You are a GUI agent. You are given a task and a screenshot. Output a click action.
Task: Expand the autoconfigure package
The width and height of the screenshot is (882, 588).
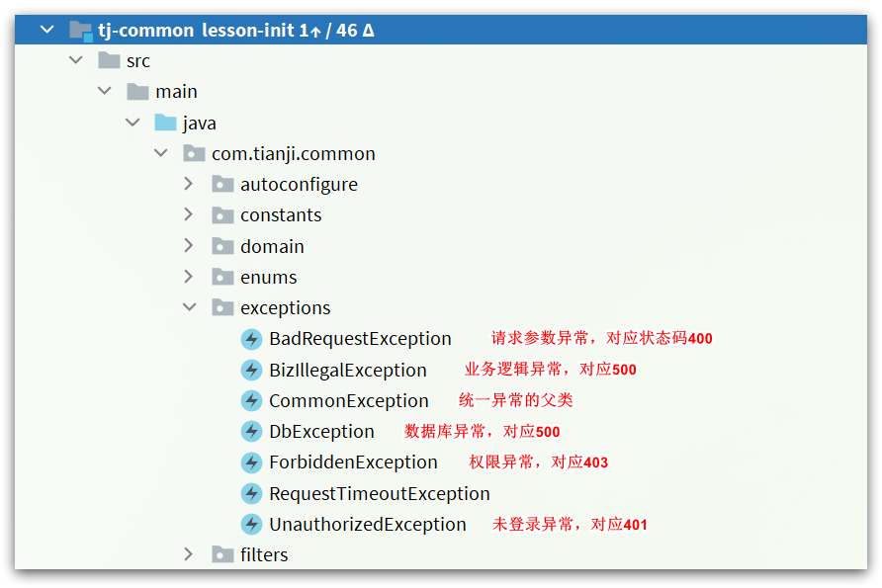(x=189, y=184)
